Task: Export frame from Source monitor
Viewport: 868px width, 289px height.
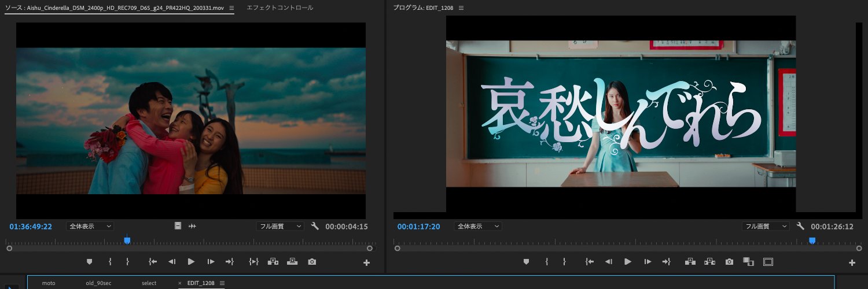Action: 312,262
